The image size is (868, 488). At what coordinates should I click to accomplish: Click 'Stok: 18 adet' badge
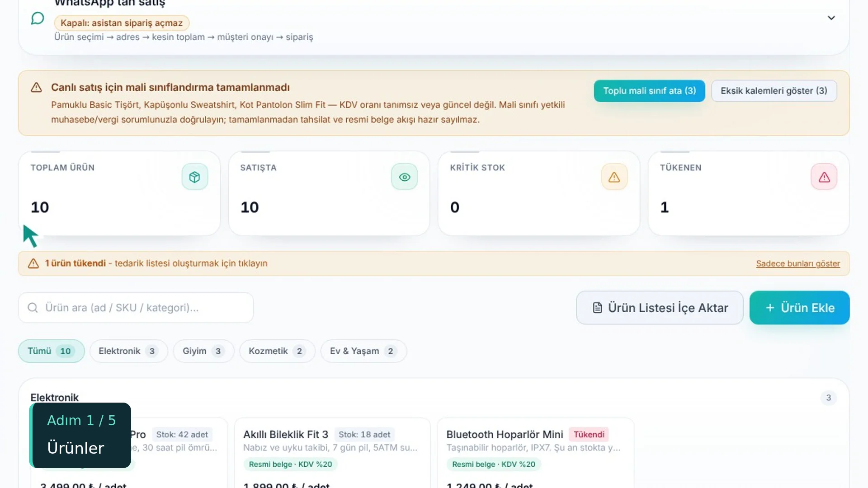[364, 435]
